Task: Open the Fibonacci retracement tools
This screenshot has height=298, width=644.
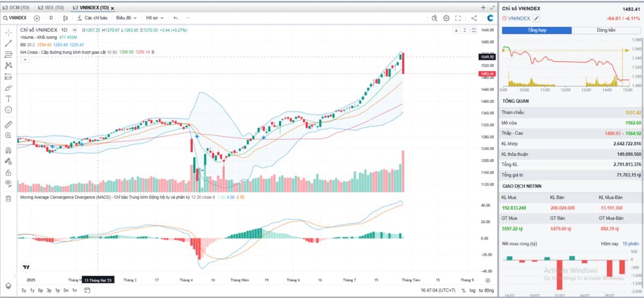Action: (9, 54)
